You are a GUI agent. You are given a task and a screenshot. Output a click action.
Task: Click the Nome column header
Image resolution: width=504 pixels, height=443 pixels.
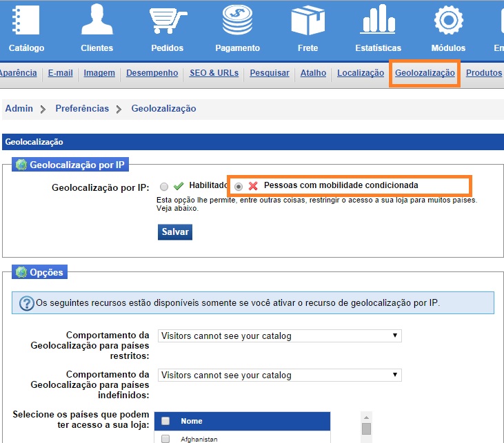click(192, 421)
